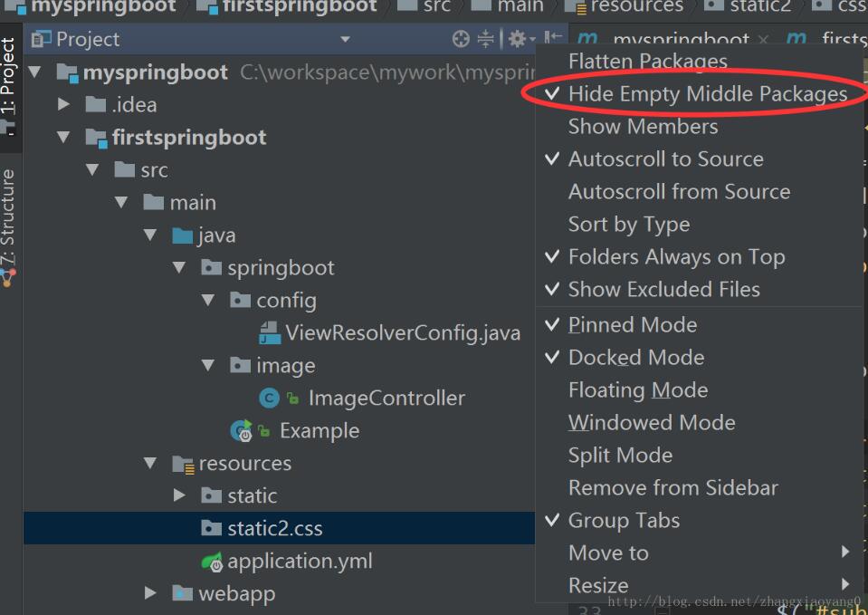Image resolution: width=868 pixels, height=615 pixels.
Task: Choose Flatten Packages from the menu
Action: [x=647, y=62]
